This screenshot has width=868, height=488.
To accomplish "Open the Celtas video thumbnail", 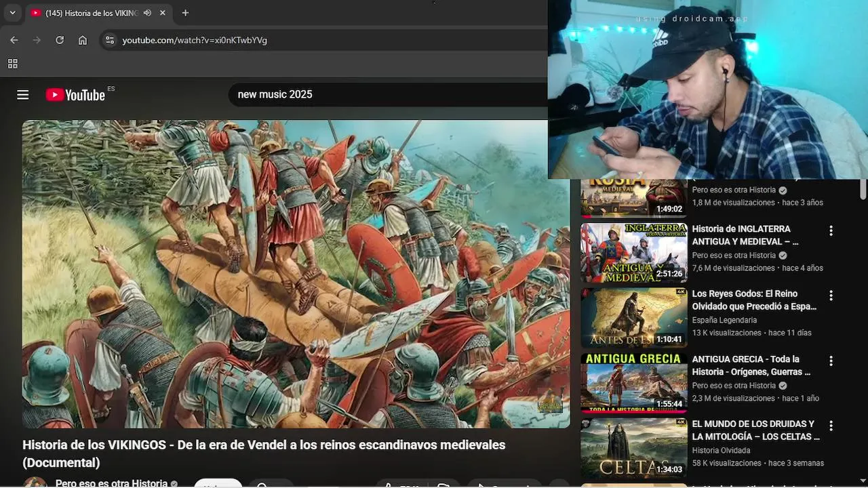I will click(634, 448).
